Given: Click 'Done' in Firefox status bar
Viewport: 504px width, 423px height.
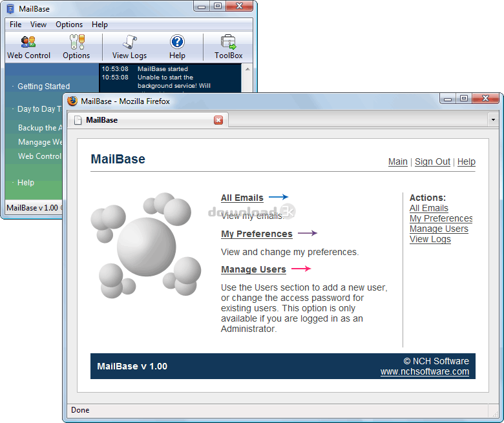Looking at the screenshot, I should coord(80,410).
